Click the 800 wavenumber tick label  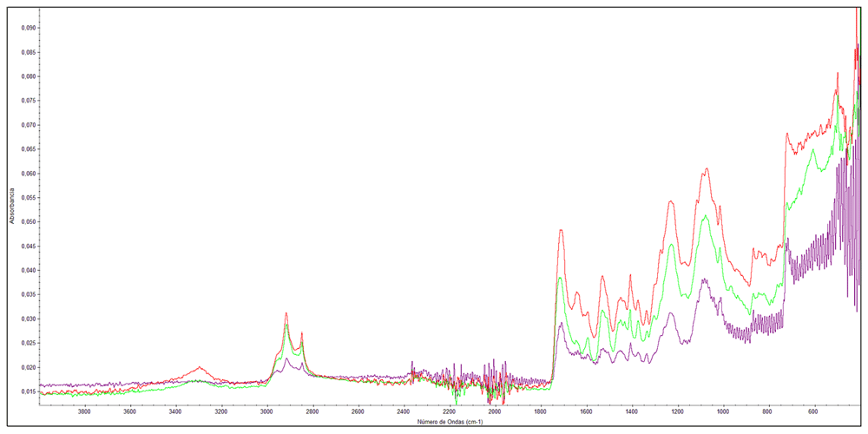(x=768, y=412)
